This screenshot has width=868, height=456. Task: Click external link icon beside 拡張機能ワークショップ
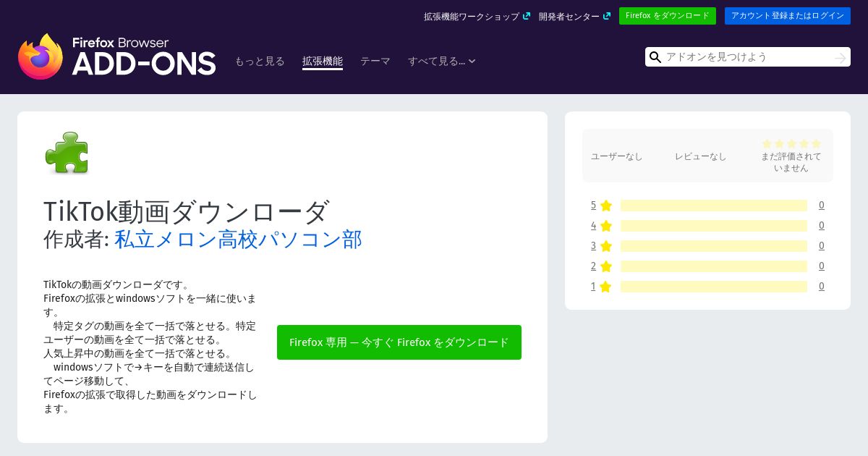pyautogui.click(x=527, y=16)
